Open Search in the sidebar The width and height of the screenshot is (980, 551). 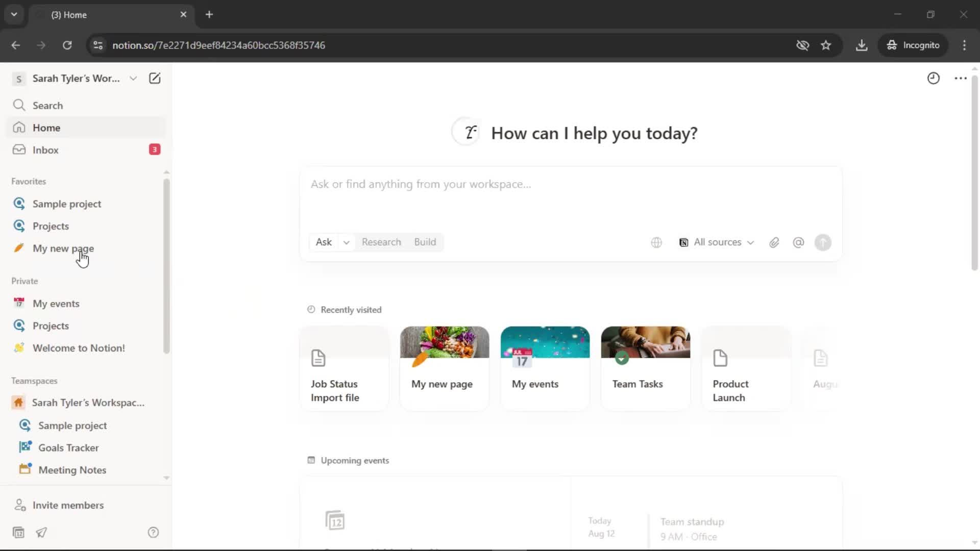(x=86, y=105)
